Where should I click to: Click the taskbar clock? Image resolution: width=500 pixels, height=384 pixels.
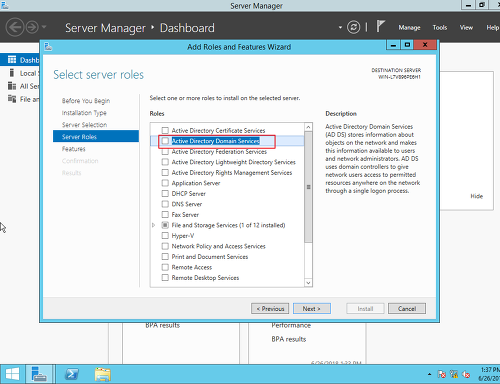pyautogui.click(x=490, y=374)
